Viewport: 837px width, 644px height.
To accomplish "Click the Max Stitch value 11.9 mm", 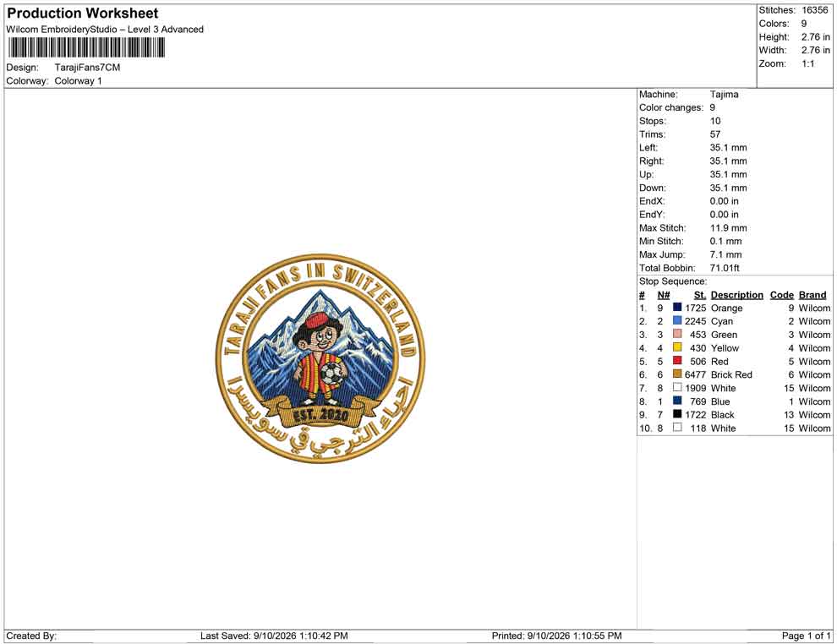I will click(728, 228).
